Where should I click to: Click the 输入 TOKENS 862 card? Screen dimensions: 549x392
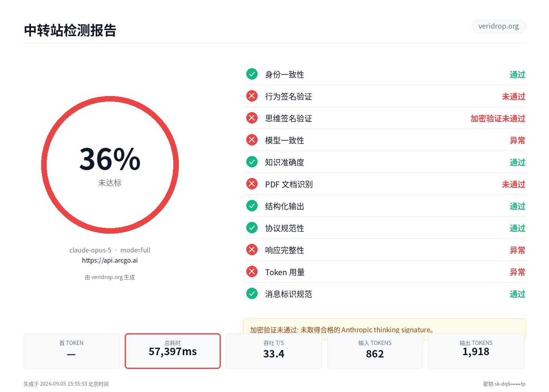tap(375, 351)
